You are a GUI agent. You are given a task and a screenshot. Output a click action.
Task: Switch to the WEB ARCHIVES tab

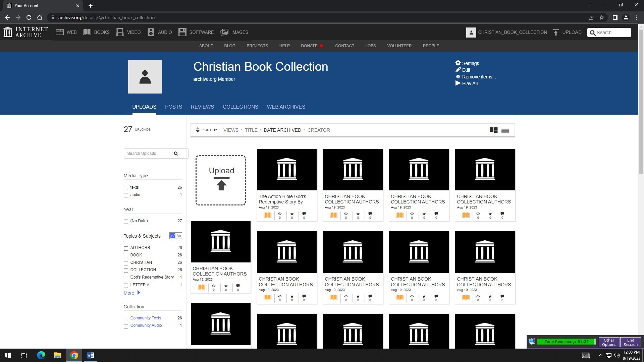coord(286,107)
